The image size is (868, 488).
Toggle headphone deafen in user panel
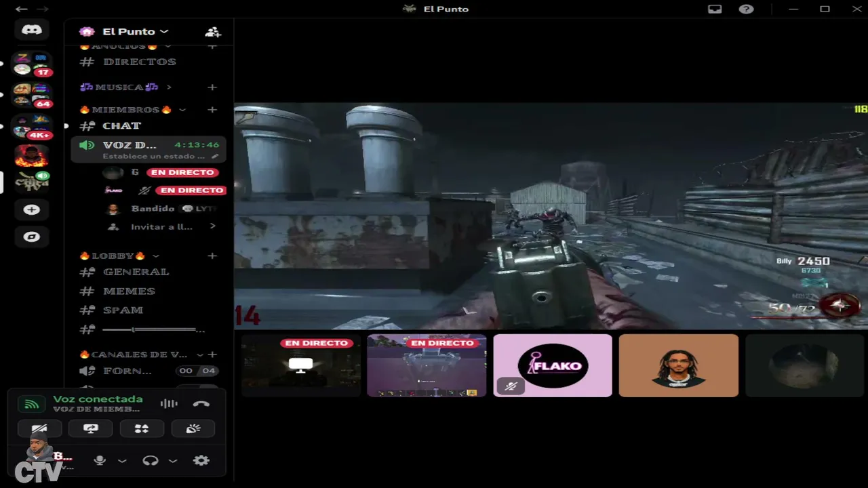point(151,460)
